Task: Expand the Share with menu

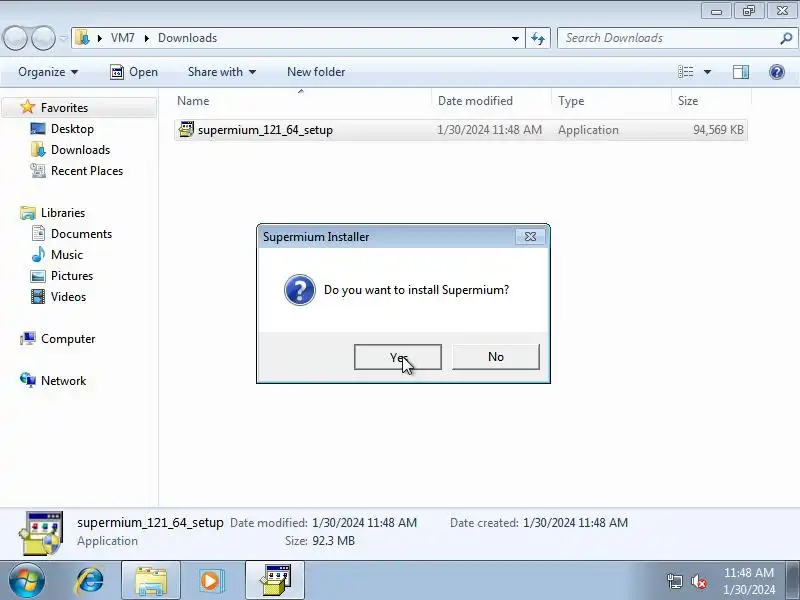Action: tap(221, 72)
